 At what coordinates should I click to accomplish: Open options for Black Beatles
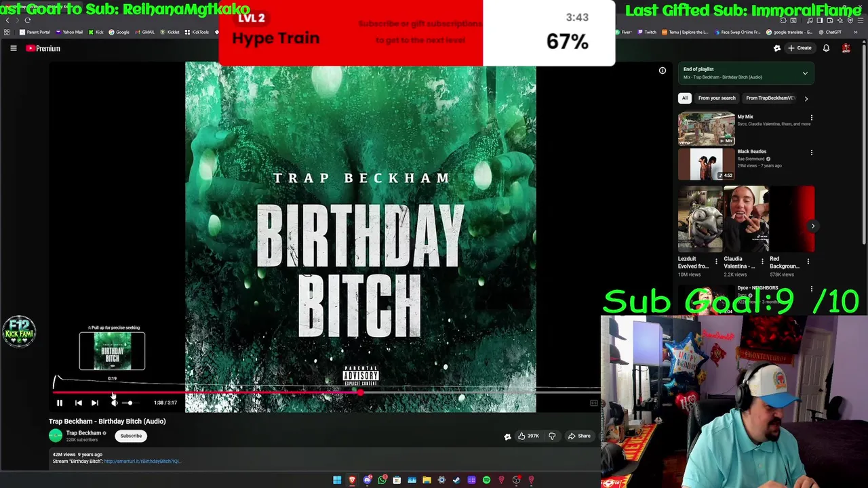[811, 153]
